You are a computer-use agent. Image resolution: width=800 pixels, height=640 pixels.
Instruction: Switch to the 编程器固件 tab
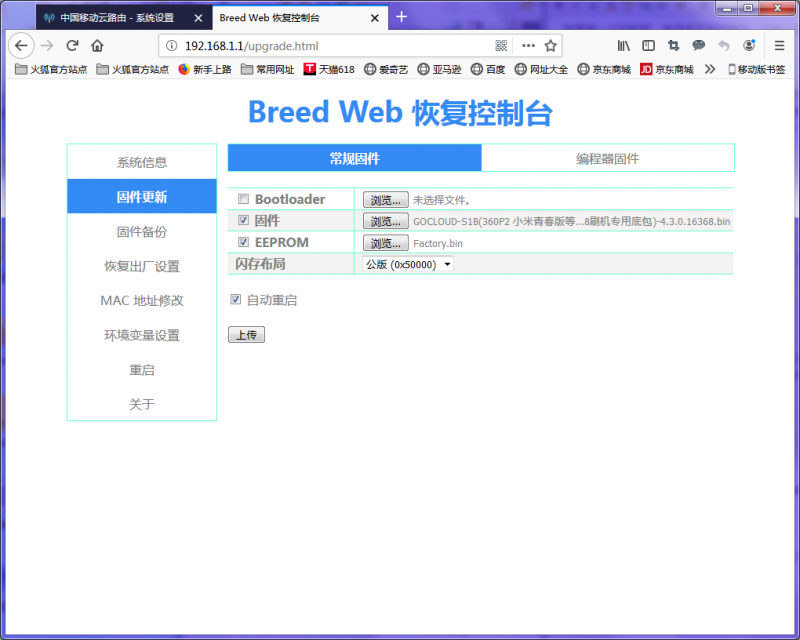607,158
